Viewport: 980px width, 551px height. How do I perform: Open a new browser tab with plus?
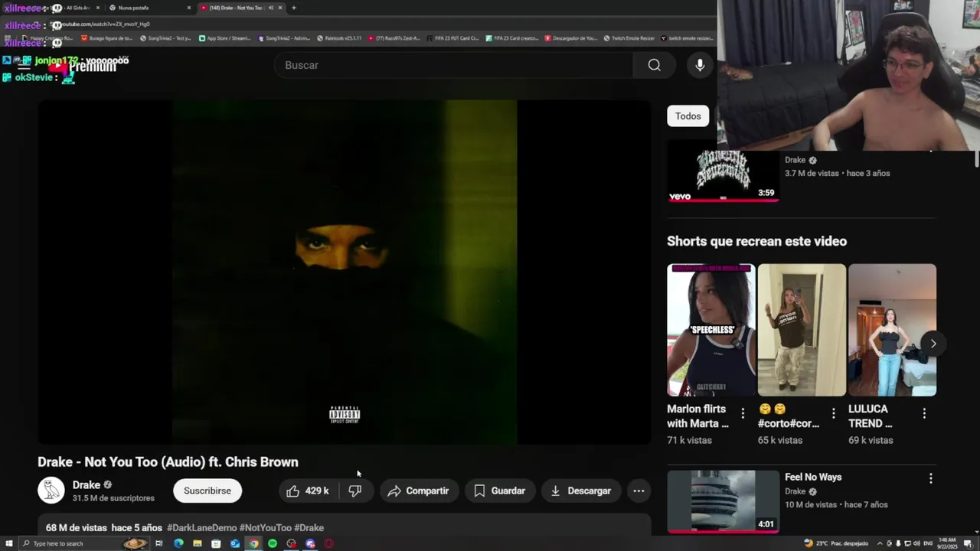[293, 8]
